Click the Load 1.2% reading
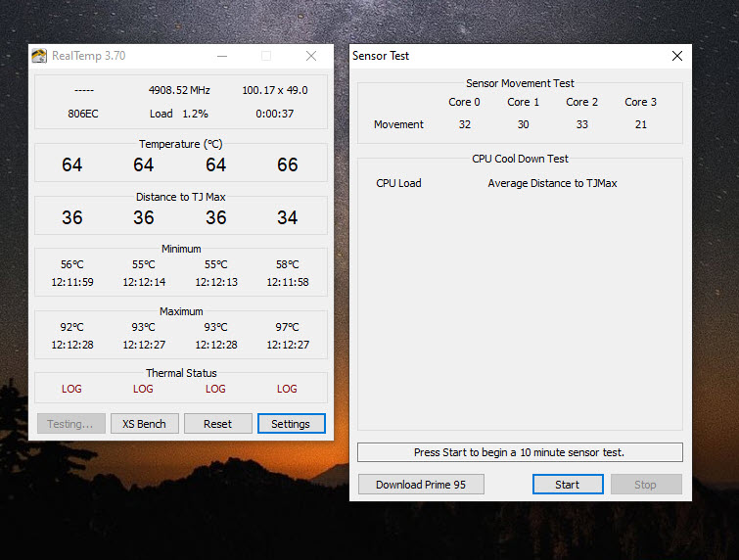 178,114
